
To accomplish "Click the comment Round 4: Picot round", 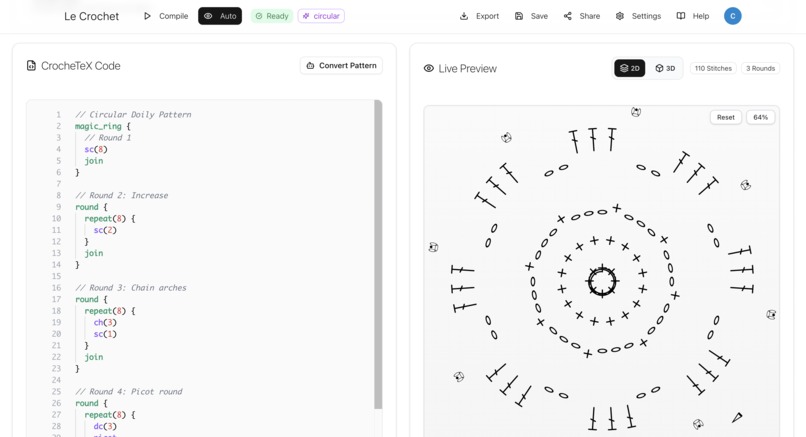I will tap(129, 391).
